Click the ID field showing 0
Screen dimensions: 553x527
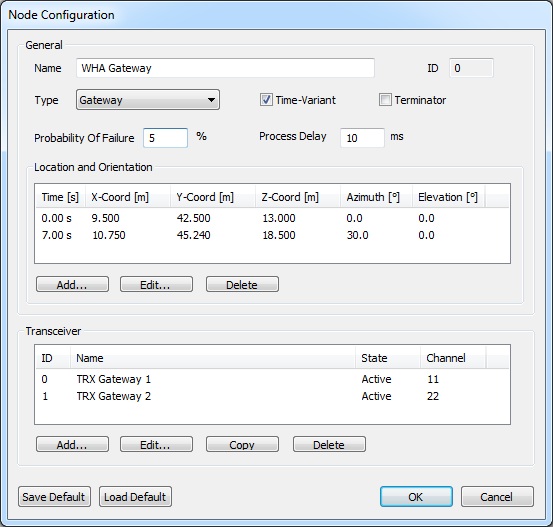click(471, 68)
